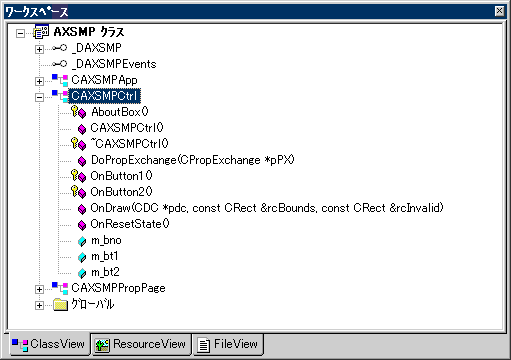This screenshot has width=511, height=360.
Task: Click the _DAXSMP interface icon
Action: pos(60,48)
